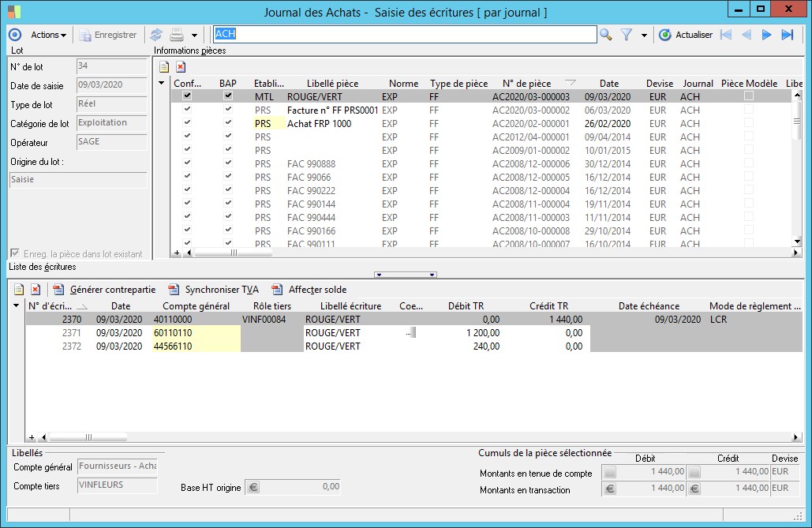Click new document icon in Informations pièces
This screenshot has width=812, height=528.
click(164, 67)
